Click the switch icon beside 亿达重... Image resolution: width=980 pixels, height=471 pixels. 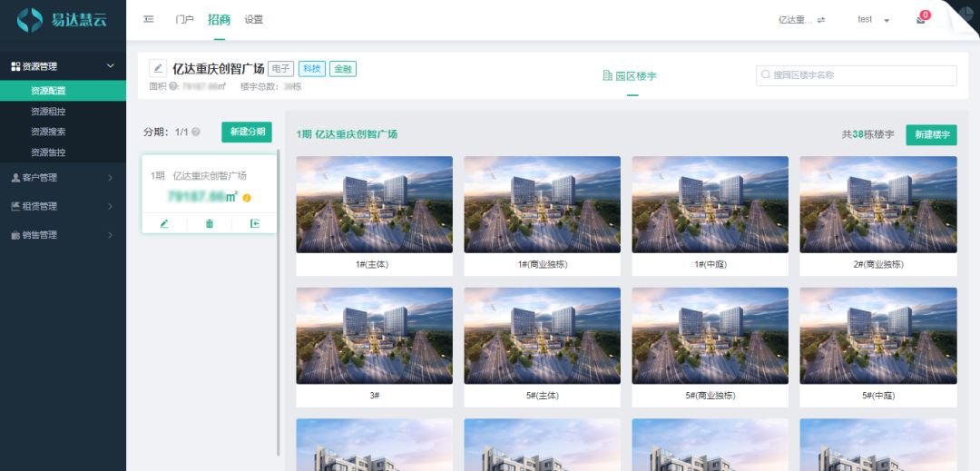821,20
